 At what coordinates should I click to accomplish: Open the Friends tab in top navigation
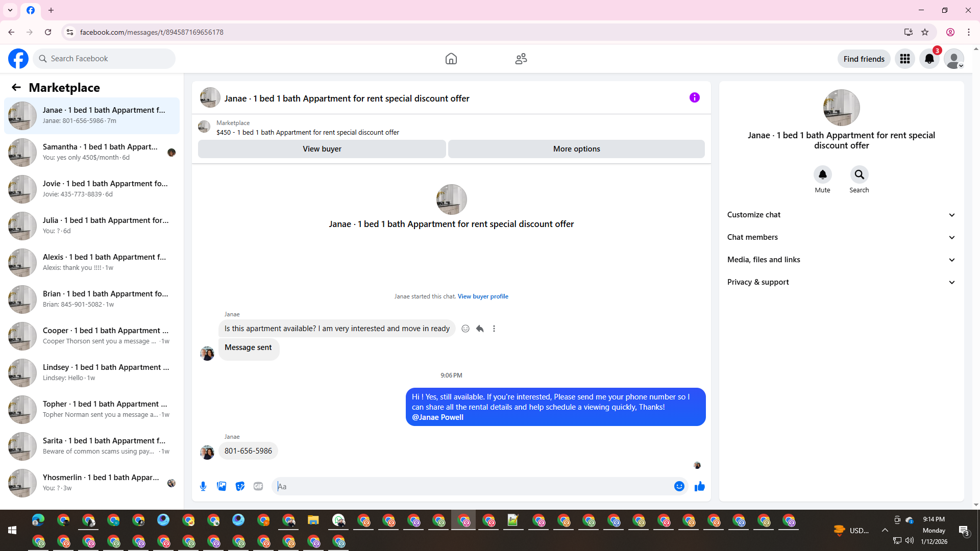[521, 59]
